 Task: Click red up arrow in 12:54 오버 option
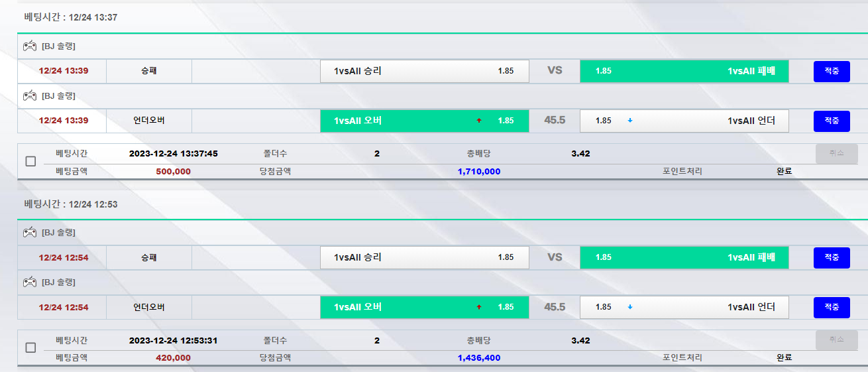point(478,307)
